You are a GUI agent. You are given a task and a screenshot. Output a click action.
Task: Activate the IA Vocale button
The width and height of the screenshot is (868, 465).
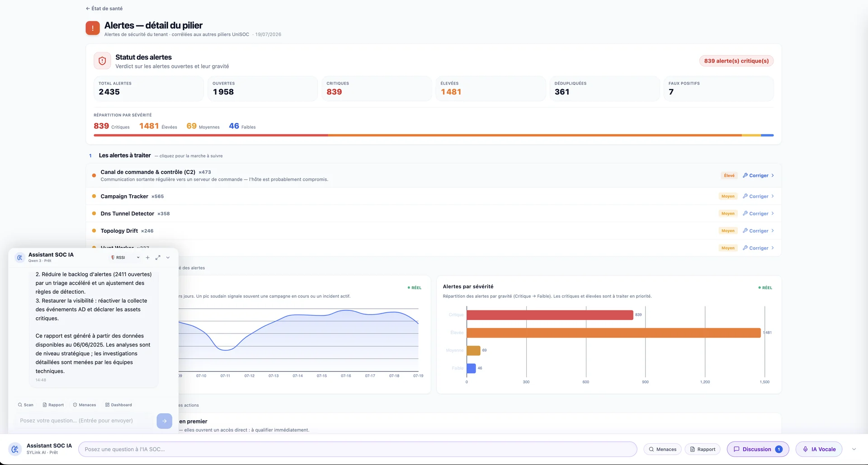tap(819, 449)
